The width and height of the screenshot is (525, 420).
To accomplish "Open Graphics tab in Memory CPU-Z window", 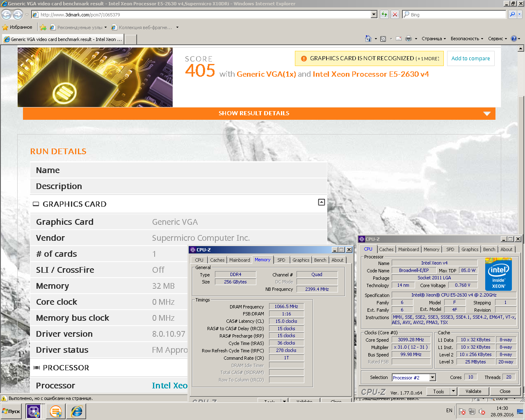I will tap(301, 260).
